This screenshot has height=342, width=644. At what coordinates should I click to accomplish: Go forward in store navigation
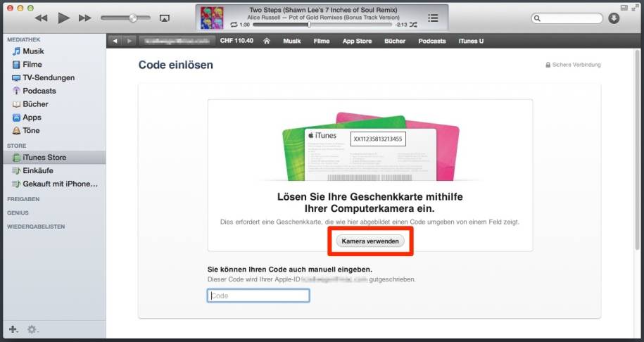point(129,41)
